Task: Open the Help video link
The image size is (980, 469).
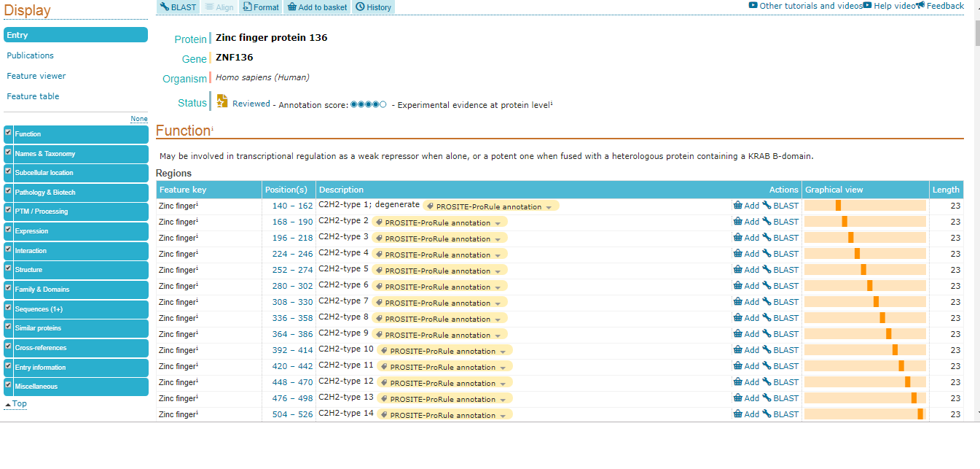Action: (x=889, y=6)
